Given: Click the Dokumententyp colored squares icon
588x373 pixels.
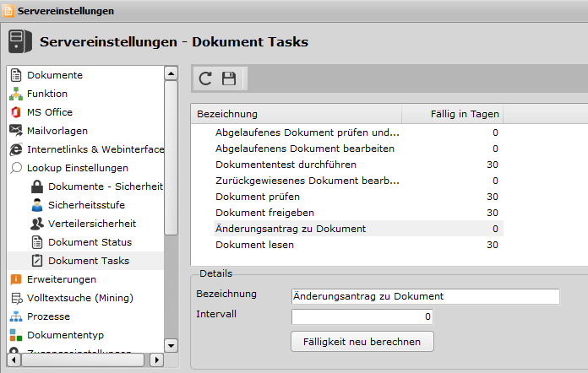Looking at the screenshot, I should click(16, 335).
